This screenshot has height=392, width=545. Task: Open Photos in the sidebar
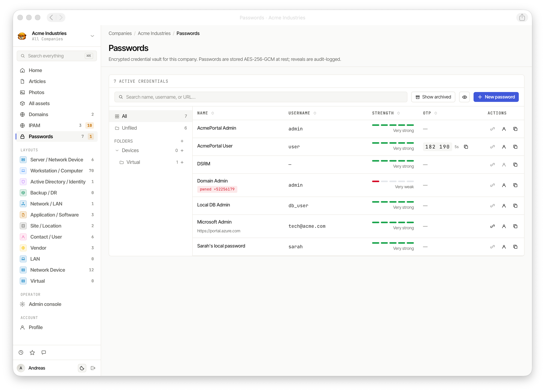[x=57, y=92]
